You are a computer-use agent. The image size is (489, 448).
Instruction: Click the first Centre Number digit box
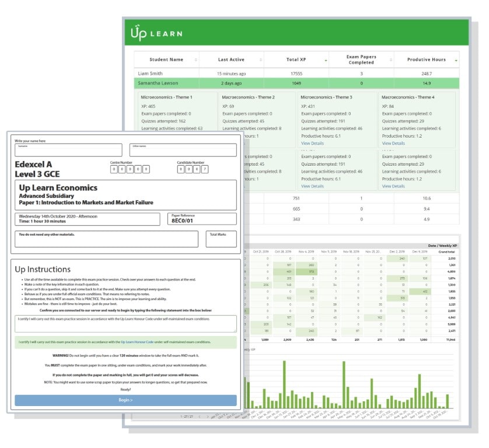(x=114, y=169)
